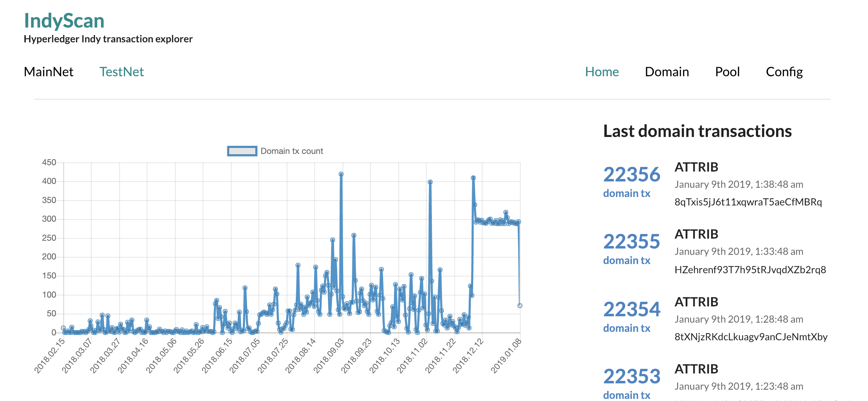Toggle the Domain tx count legend box

242,151
